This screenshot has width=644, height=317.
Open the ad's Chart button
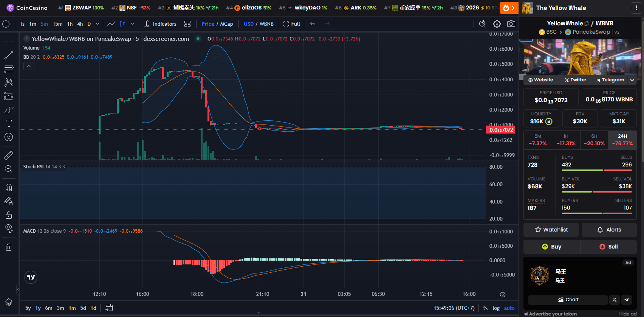tap(568, 300)
